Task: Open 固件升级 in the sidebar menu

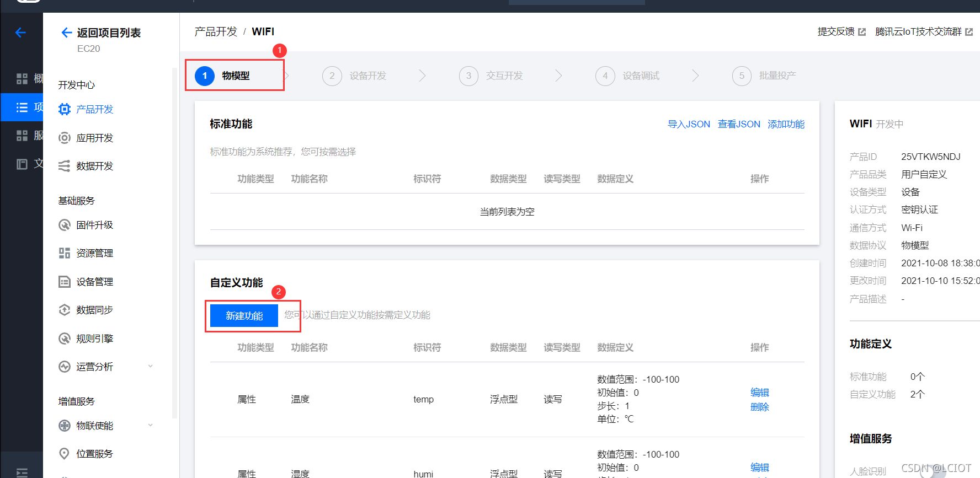Action: [x=95, y=225]
